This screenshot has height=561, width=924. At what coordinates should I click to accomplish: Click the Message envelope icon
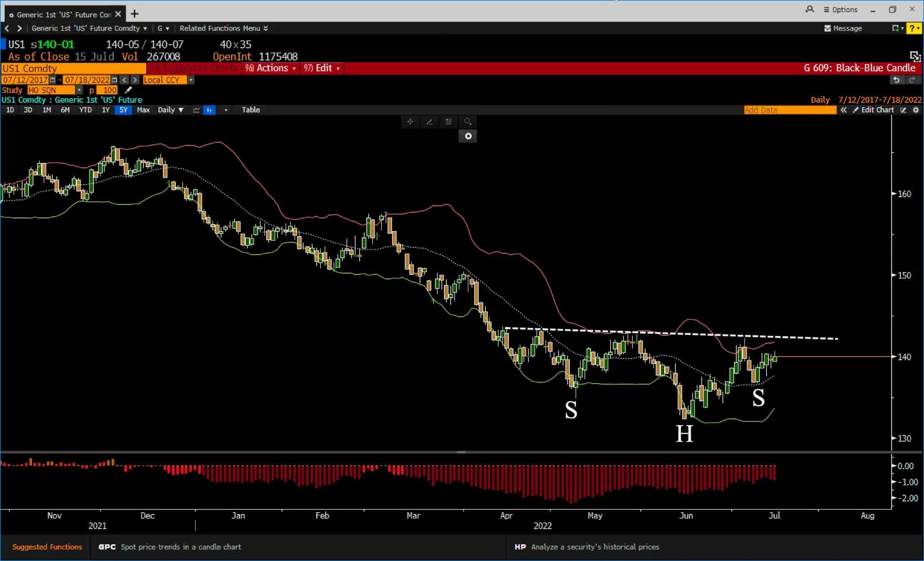[x=827, y=28]
